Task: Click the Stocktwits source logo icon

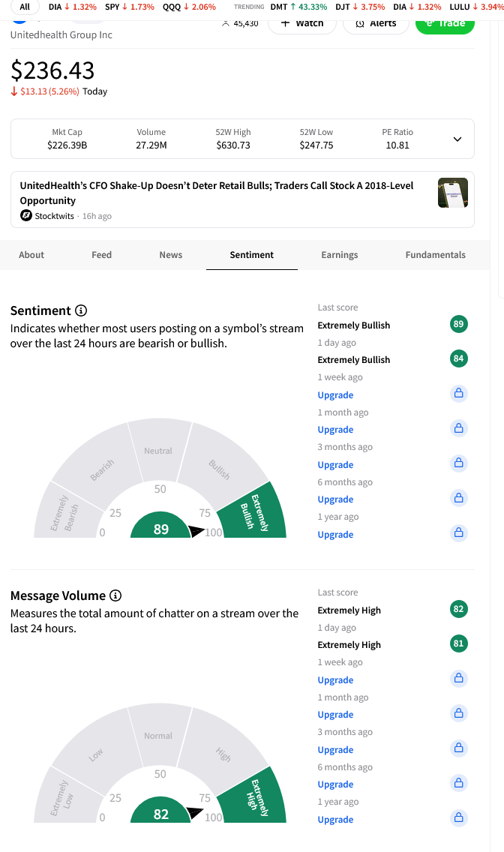Action: [x=26, y=216]
